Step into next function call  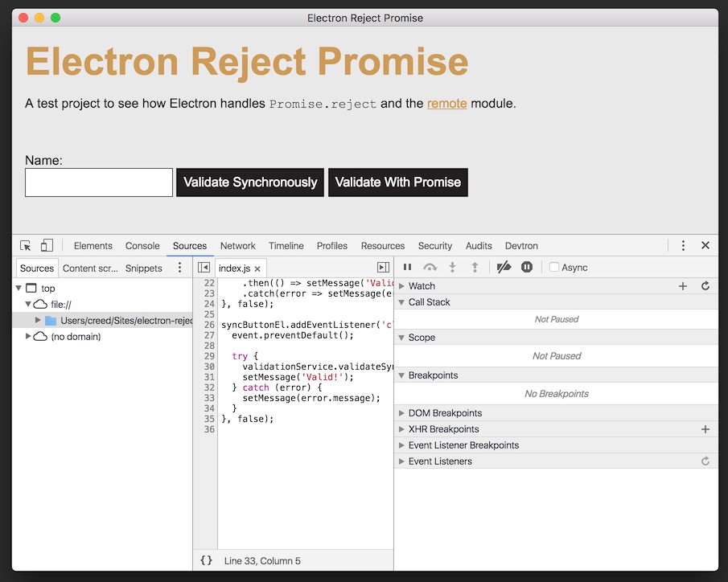coord(452,268)
